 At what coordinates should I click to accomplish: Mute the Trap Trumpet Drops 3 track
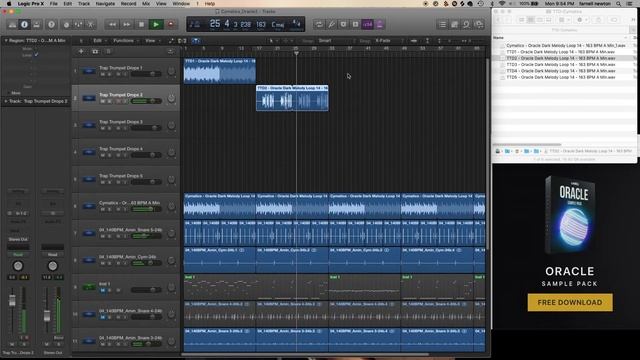click(102, 128)
